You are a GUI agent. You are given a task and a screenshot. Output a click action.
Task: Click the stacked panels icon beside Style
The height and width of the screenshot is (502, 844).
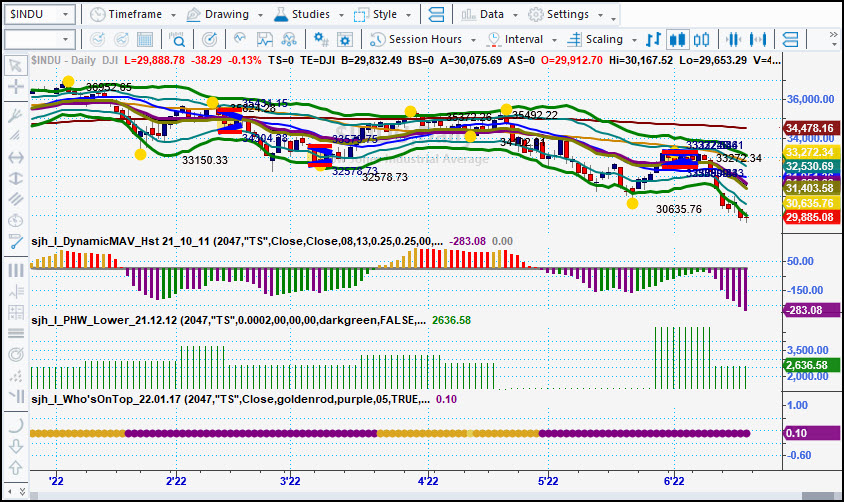coord(436,15)
